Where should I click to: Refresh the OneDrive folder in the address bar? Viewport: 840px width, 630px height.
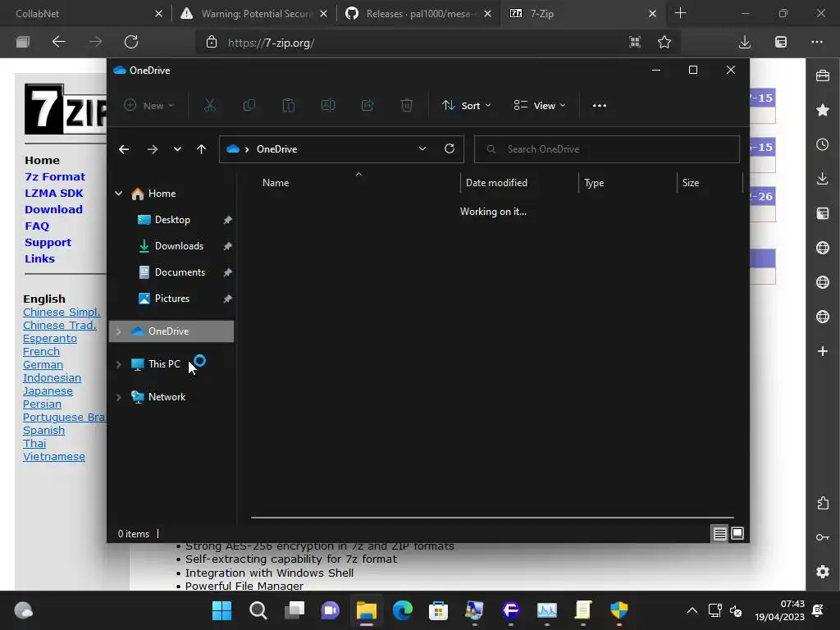(x=450, y=148)
